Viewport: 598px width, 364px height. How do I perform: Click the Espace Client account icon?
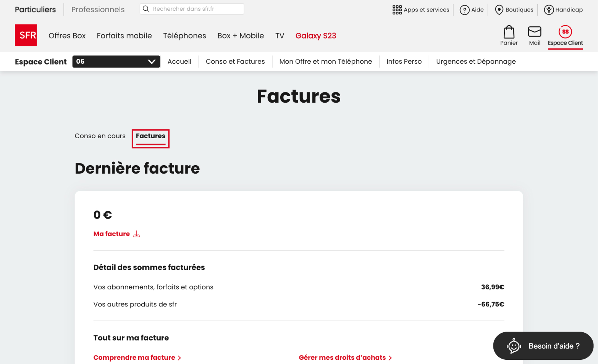pyautogui.click(x=565, y=32)
